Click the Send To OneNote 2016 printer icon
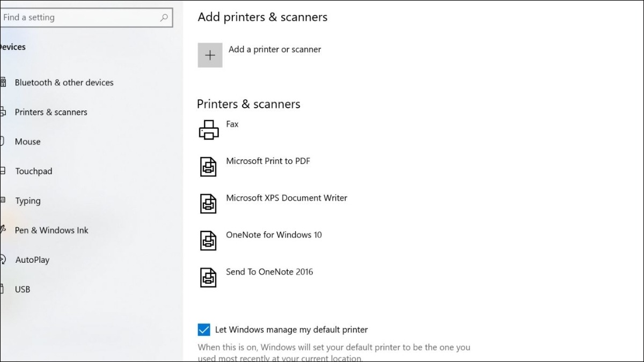Viewport: 644px width, 362px height. pos(208,278)
